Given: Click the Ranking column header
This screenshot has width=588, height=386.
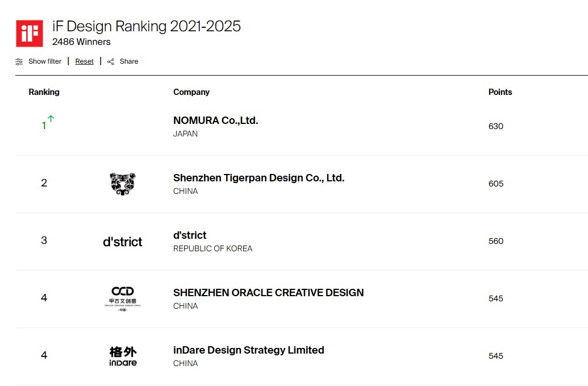Looking at the screenshot, I should point(44,92).
